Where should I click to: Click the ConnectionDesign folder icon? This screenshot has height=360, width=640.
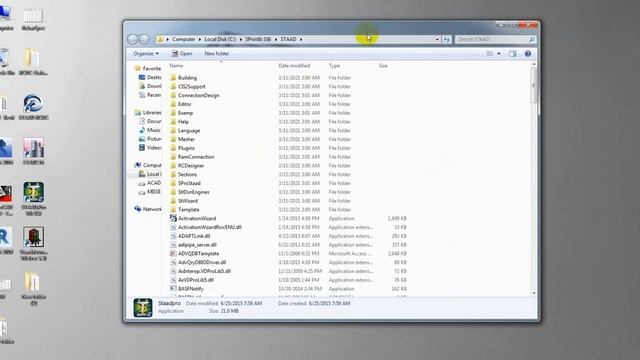[x=173, y=95]
